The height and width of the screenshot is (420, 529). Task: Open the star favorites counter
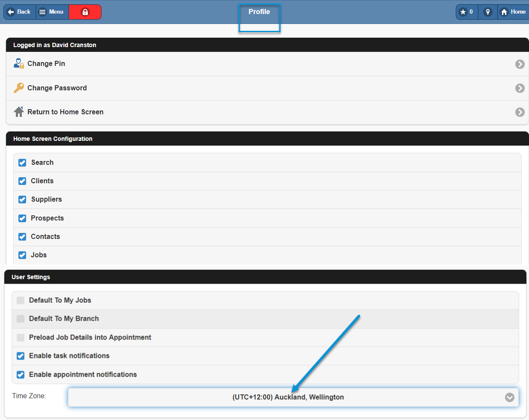tap(467, 12)
